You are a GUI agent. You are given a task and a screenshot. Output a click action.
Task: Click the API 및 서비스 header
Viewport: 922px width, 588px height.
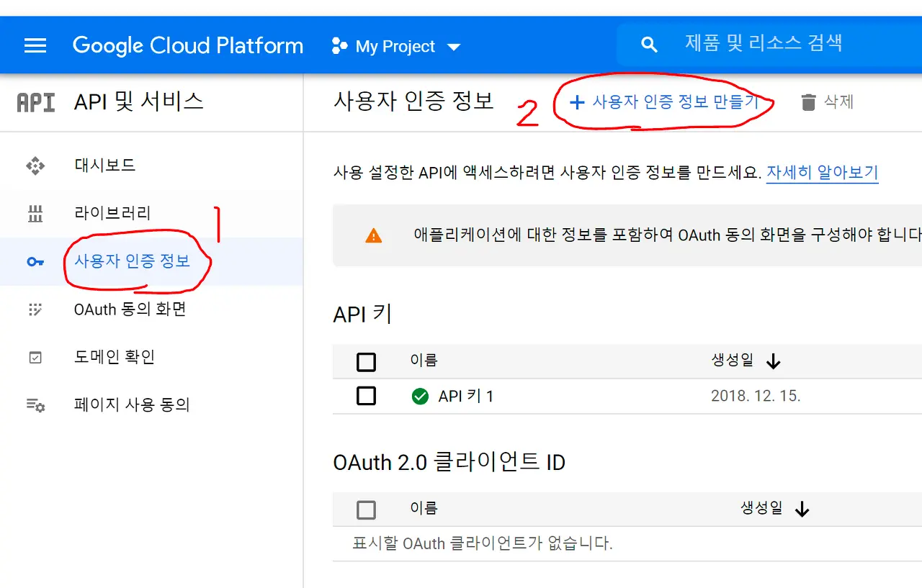(139, 101)
